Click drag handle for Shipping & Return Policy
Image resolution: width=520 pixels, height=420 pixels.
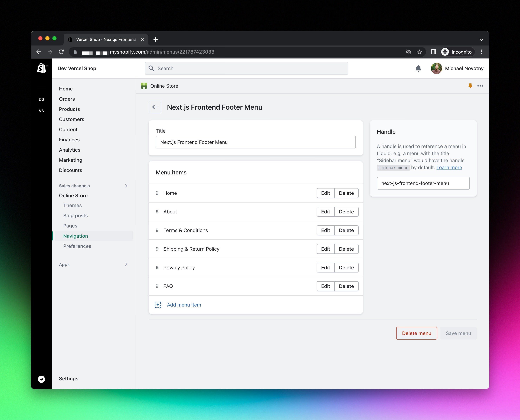[x=157, y=249]
